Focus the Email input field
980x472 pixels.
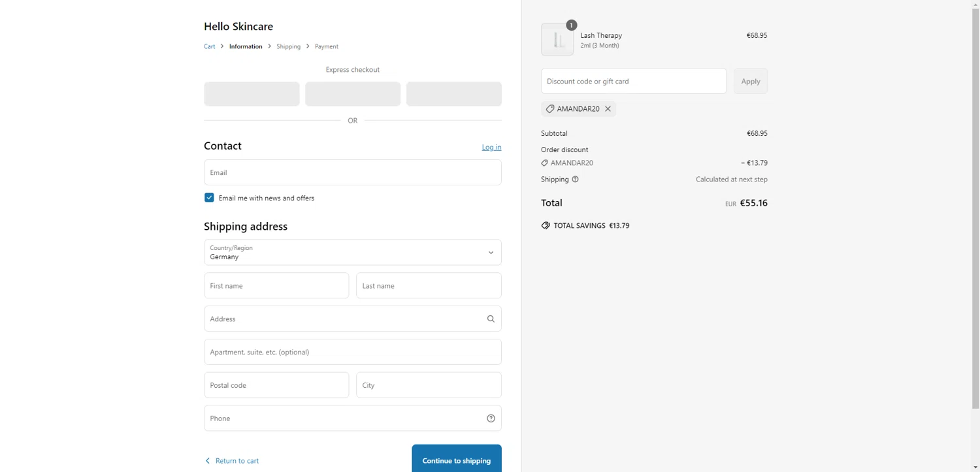[x=353, y=172]
